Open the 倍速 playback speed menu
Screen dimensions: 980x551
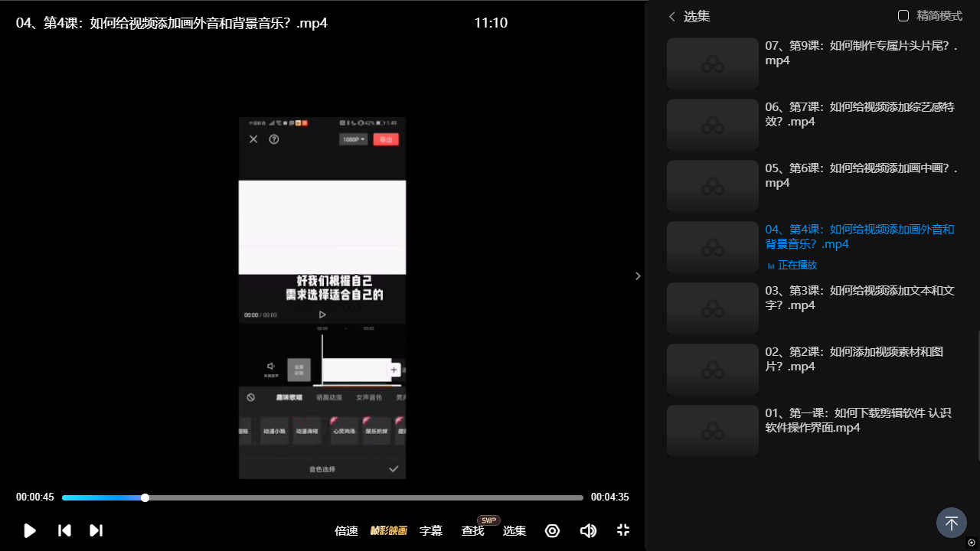346,530
